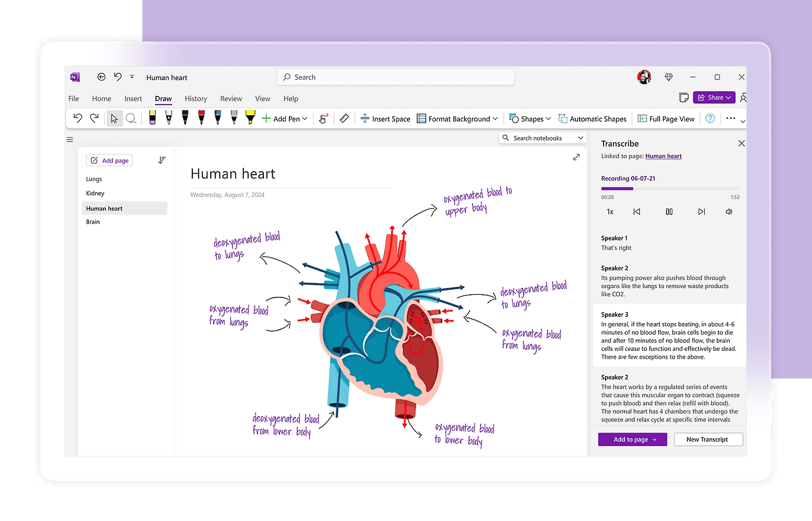The width and height of the screenshot is (812, 521).
Task: Click the OneNote app logo icon
Action: pyautogui.click(x=75, y=77)
